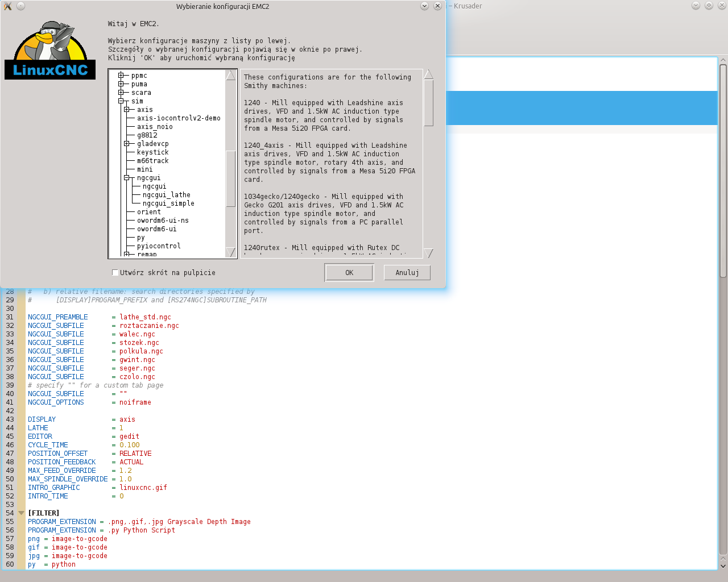Click the Krusader editor vertical scrollbar thumb
The image size is (728, 582).
tap(723, 171)
